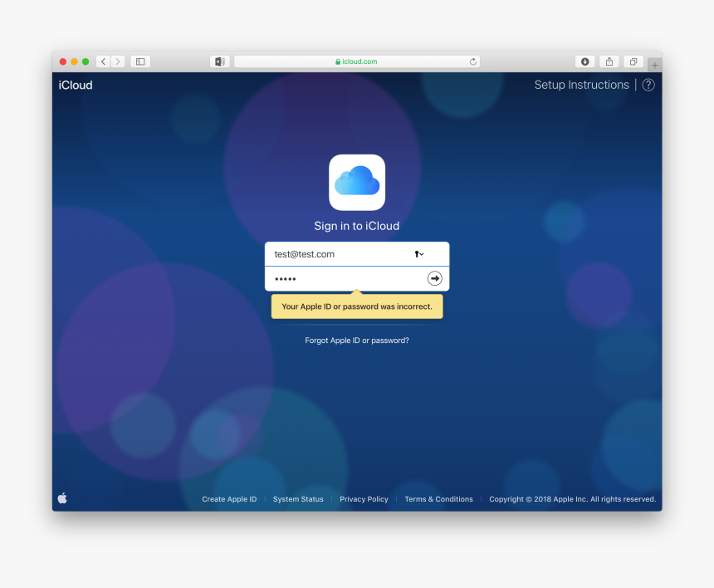Viewport: 714px width, 588px height.
Task: Open the Share menu icon
Action: click(x=609, y=61)
